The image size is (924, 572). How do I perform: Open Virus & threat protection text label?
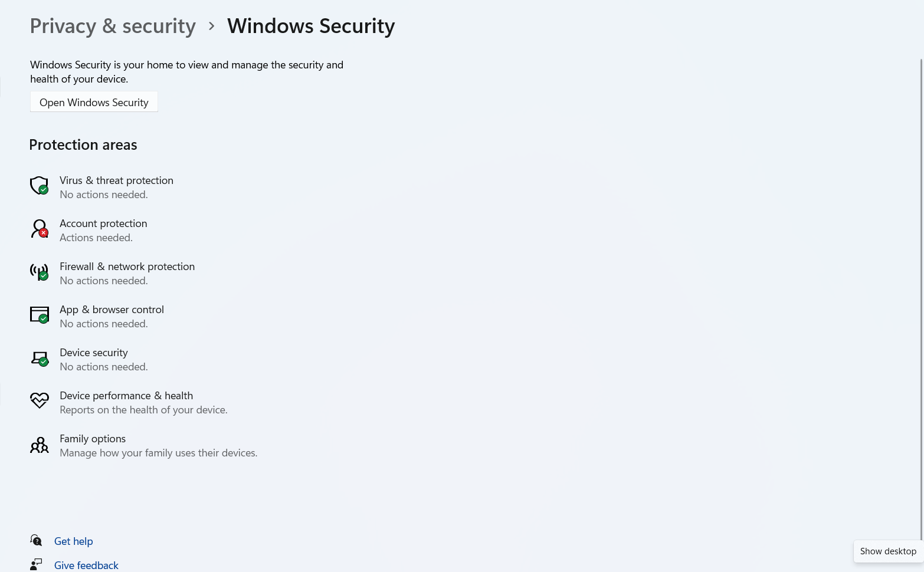(x=116, y=180)
